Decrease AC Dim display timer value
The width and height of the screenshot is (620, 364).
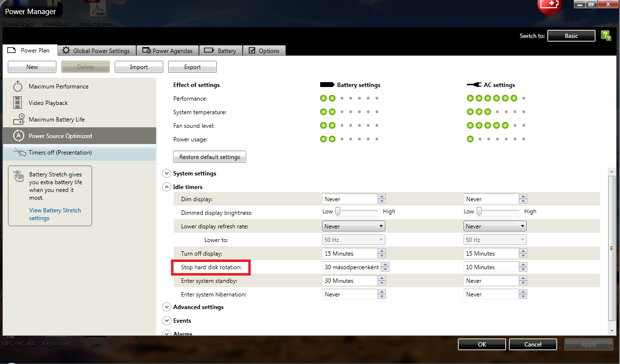tap(523, 202)
